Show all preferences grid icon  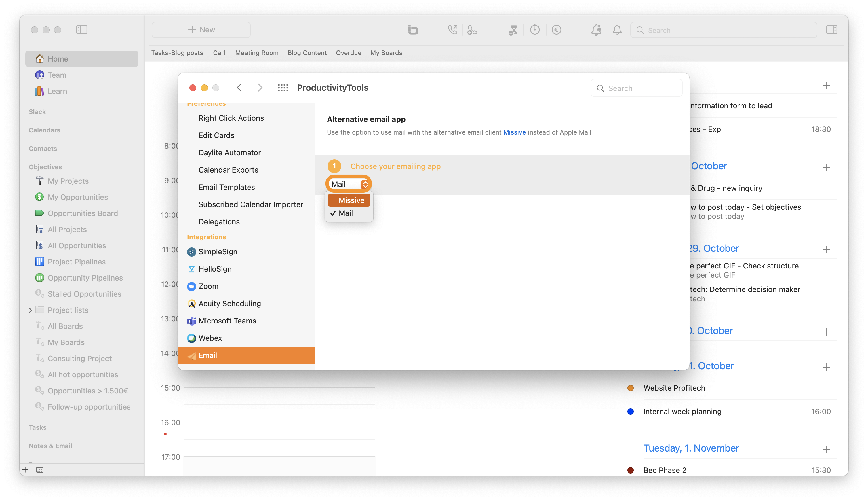pyautogui.click(x=283, y=88)
